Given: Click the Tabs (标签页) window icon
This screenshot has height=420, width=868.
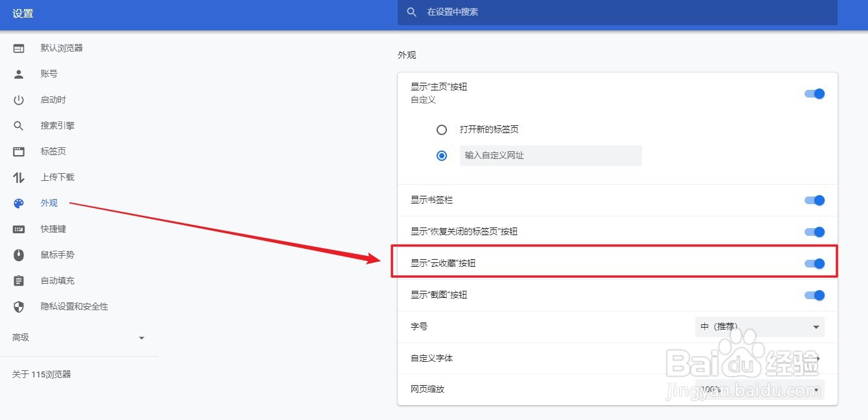Looking at the screenshot, I should pos(19,152).
